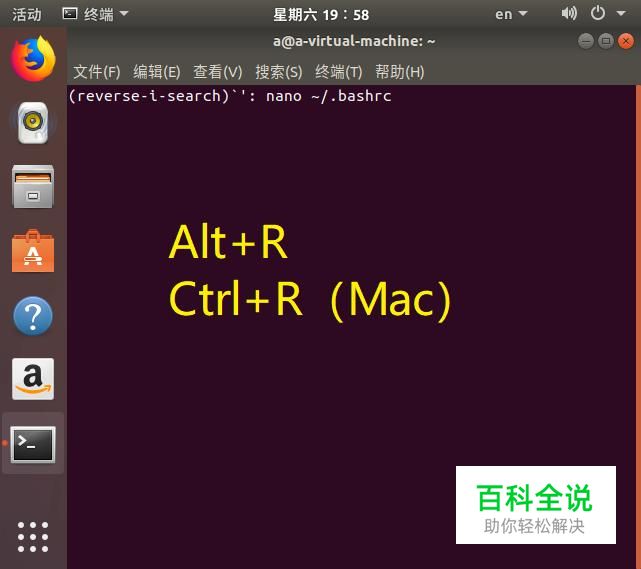Show applications grid button

(33, 537)
